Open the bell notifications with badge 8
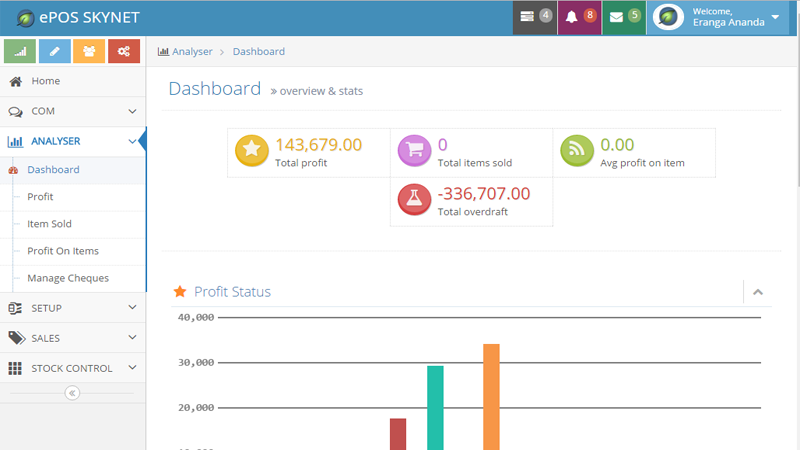Image resolution: width=800 pixels, height=450 pixels. 579,17
